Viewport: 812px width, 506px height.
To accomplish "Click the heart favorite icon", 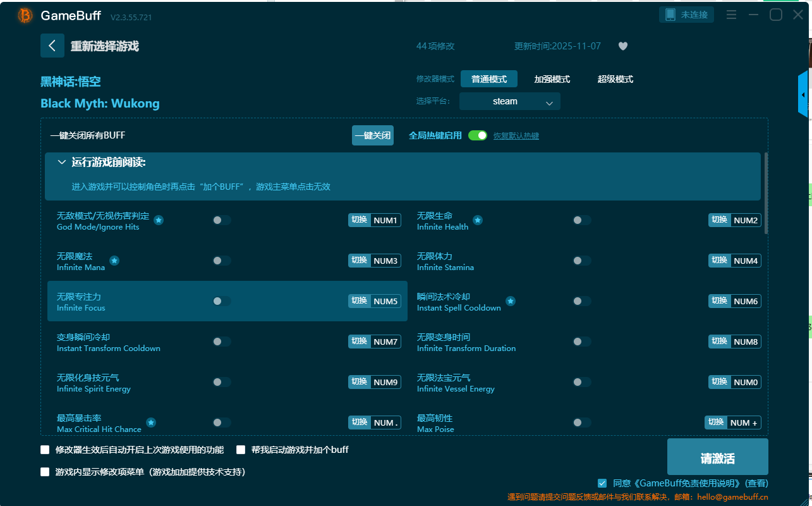I will point(622,46).
